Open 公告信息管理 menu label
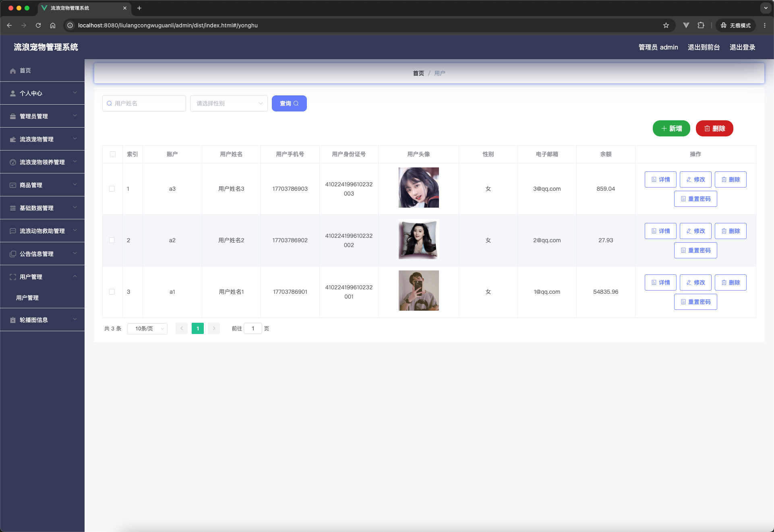 pyautogui.click(x=37, y=254)
